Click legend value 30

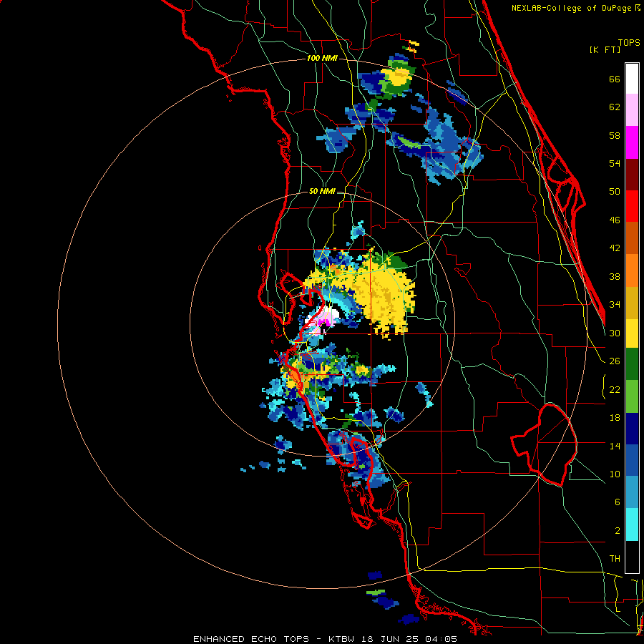coord(615,333)
